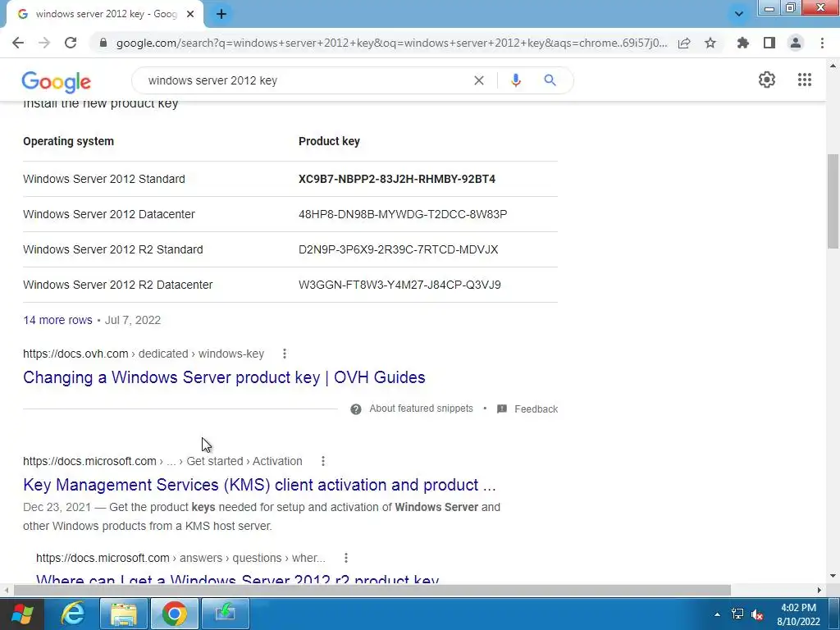Reload the current page

coord(71,43)
